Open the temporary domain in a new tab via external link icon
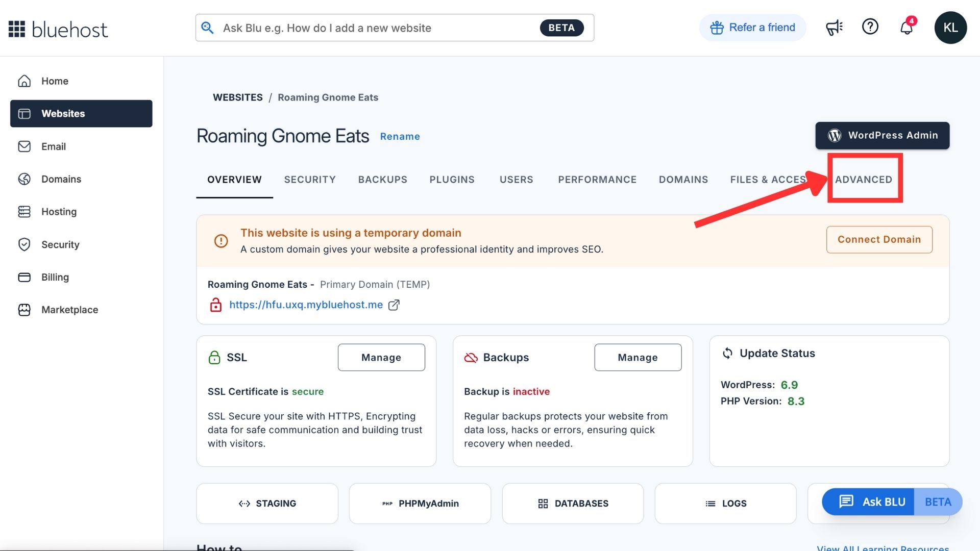 (394, 305)
